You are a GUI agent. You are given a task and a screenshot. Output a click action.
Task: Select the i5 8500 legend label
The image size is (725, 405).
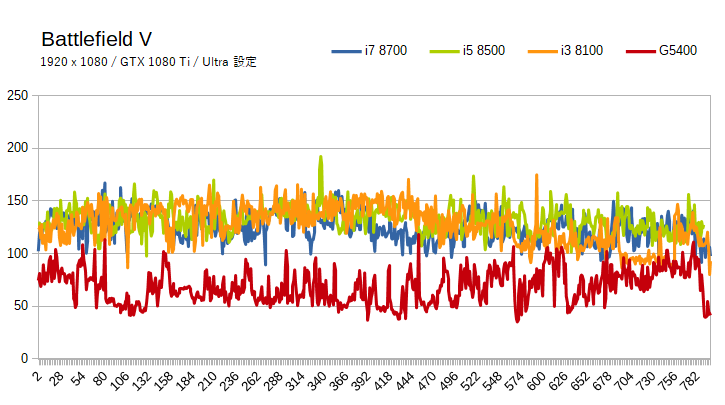[484, 50]
